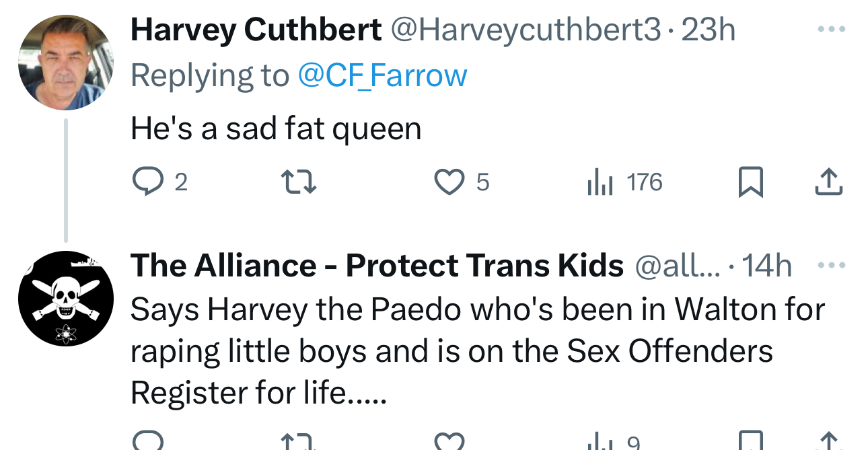
Task: View the 176 views analytics icon
Action: click(598, 182)
